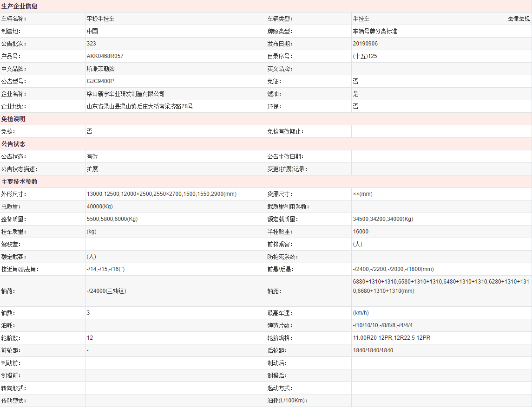This screenshot has width=532, height=407.
Task: Click the company address in 山东省梁山县
Action: tap(139, 106)
